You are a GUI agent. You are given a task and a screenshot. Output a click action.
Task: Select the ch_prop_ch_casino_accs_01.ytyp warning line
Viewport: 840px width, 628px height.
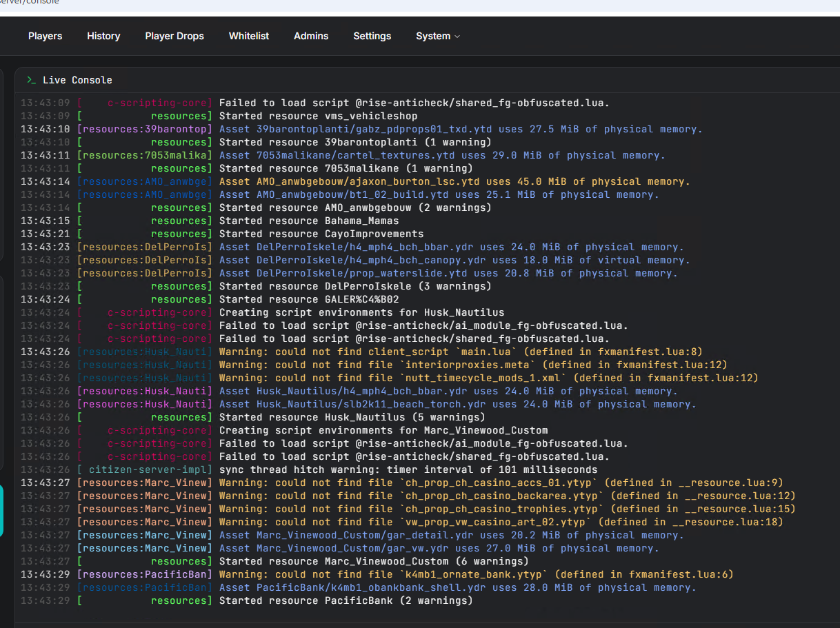tap(501, 483)
